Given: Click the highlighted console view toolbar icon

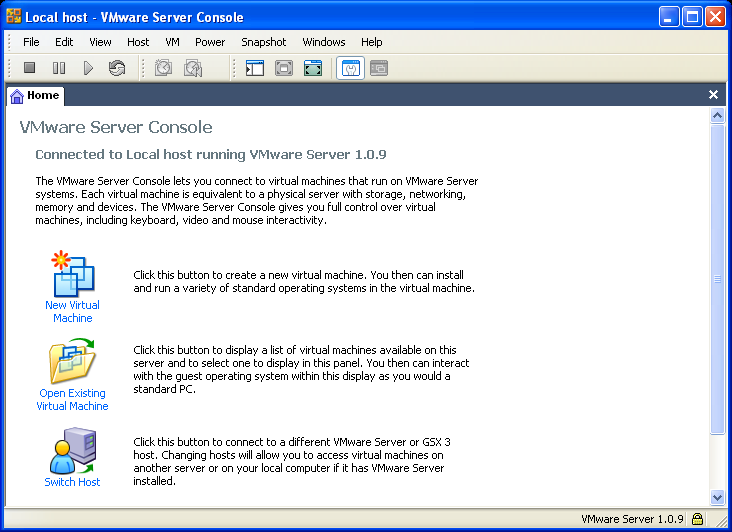Looking at the screenshot, I should (351, 69).
